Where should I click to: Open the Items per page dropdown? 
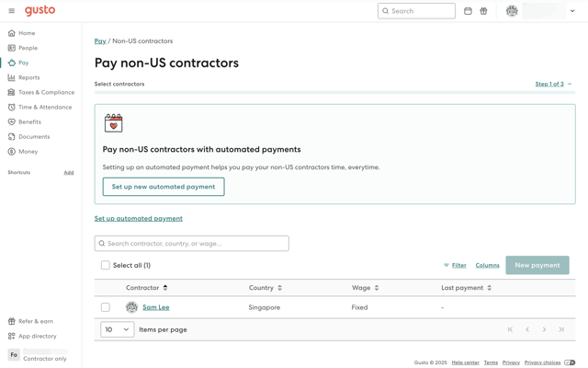pos(118,329)
